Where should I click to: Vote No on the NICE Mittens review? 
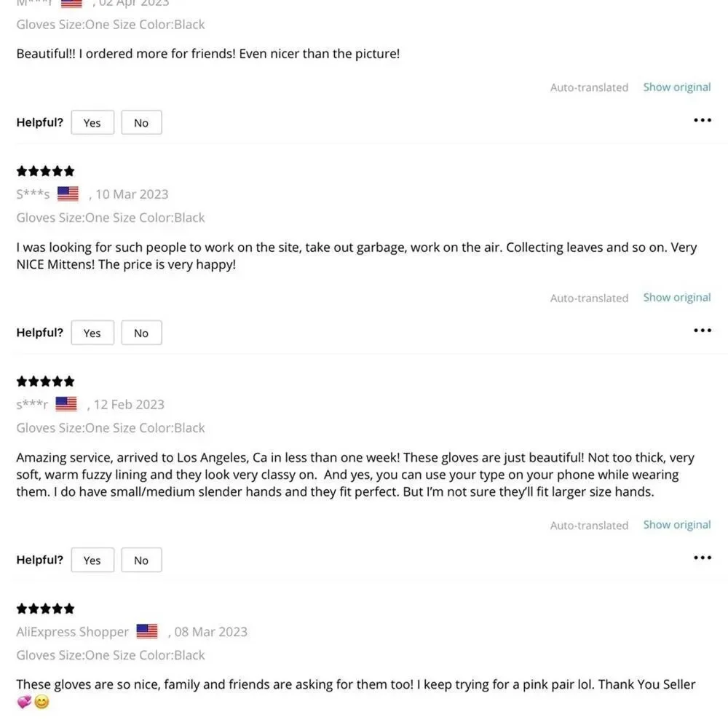pyautogui.click(x=142, y=333)
